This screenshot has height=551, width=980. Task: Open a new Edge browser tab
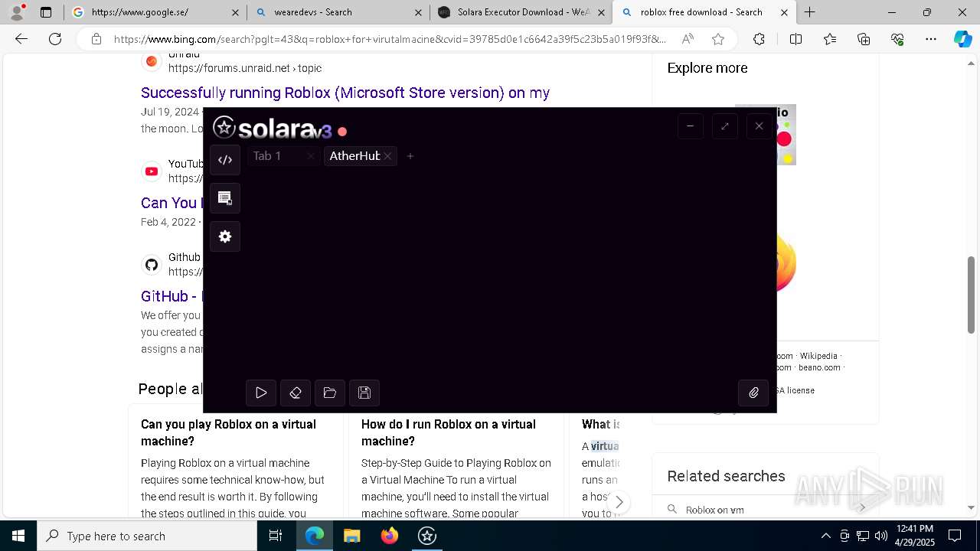pos(809,12)
